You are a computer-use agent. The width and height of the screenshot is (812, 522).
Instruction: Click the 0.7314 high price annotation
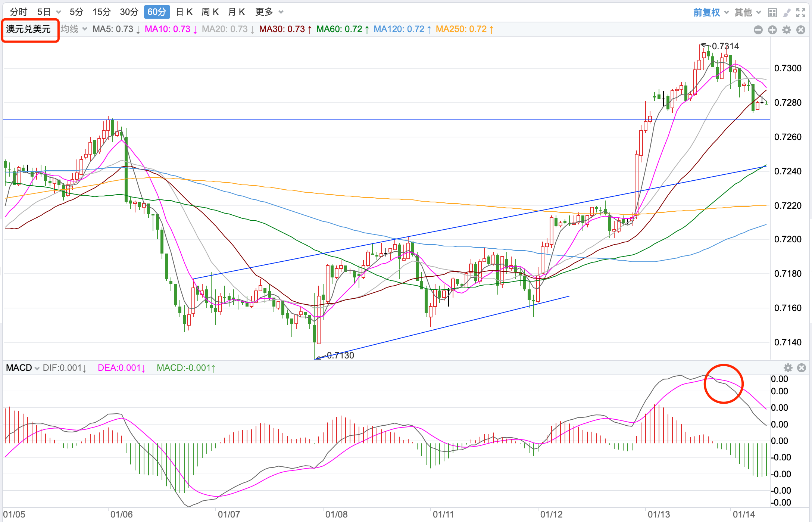(x=725, y=46)
